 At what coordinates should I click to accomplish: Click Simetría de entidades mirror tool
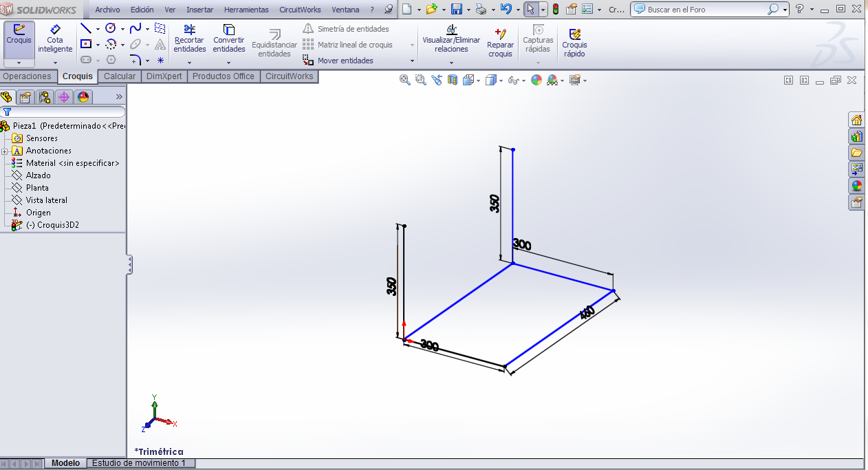click(x=346, y=29)
